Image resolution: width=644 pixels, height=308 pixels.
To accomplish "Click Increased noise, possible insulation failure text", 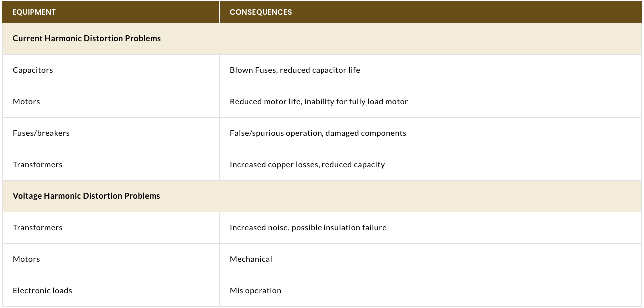I will point(308,228).
